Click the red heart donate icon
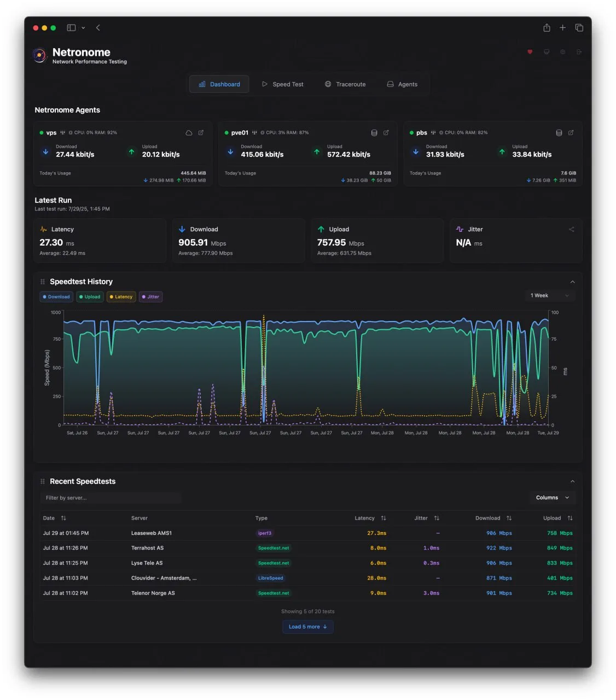Viewport: 616px width, 700px height. click(530, 52)
